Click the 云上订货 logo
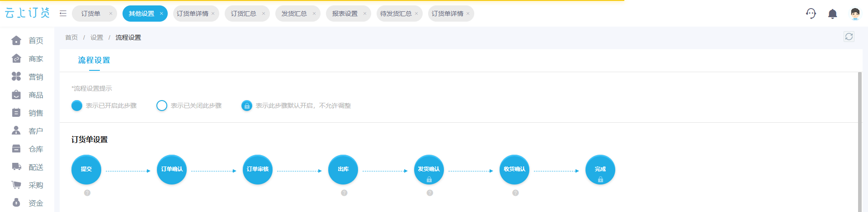The width and height of the screenshot is (868, 212). (x=27, y=13)
